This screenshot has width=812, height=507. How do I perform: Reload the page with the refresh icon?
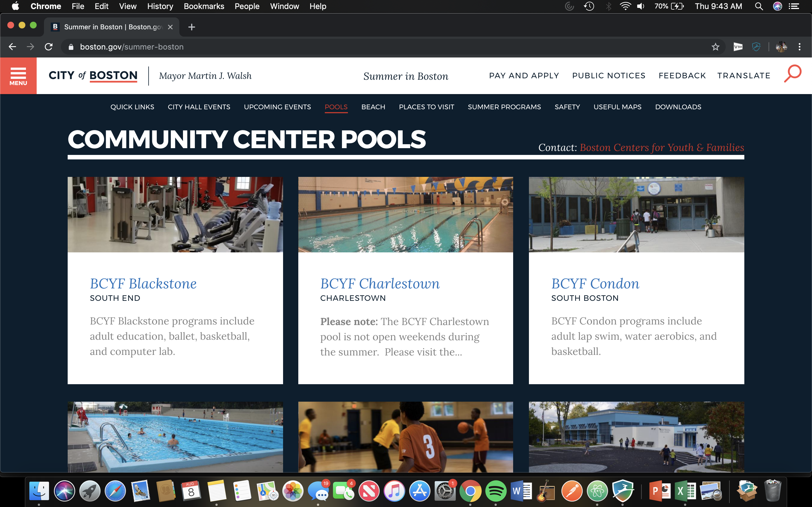[49, 47]
